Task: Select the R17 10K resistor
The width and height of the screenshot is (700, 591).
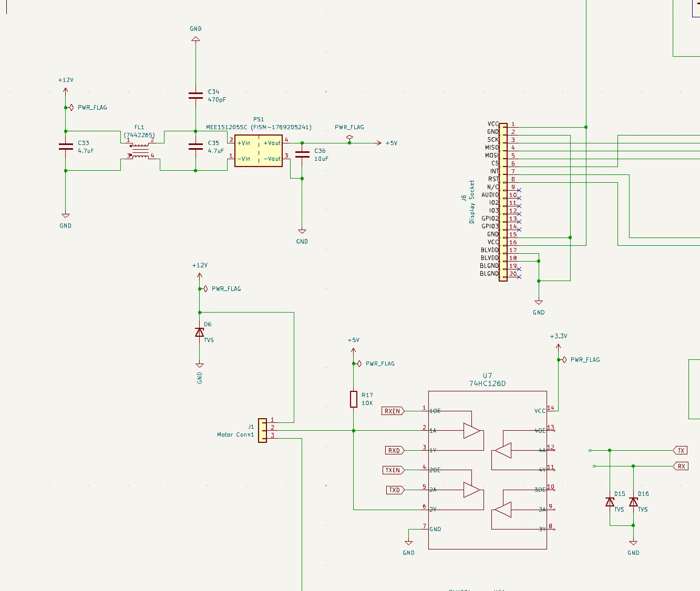Action: 354,399
